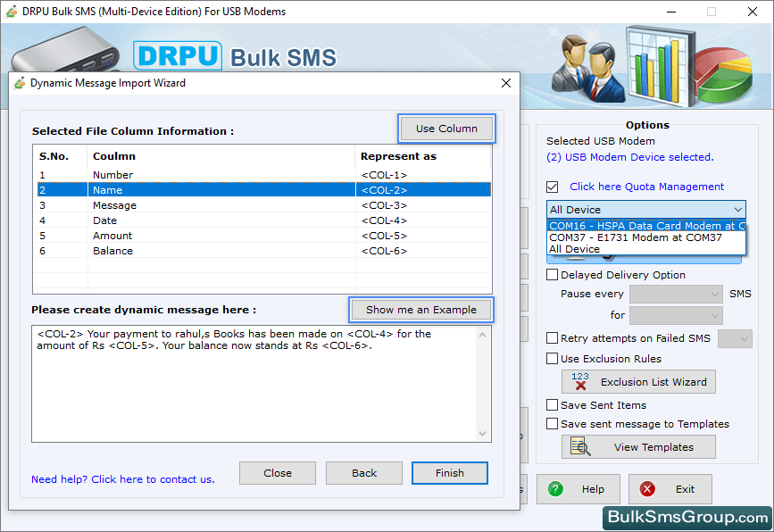Click the <COL-5> cell

click(x=384, y=236)
